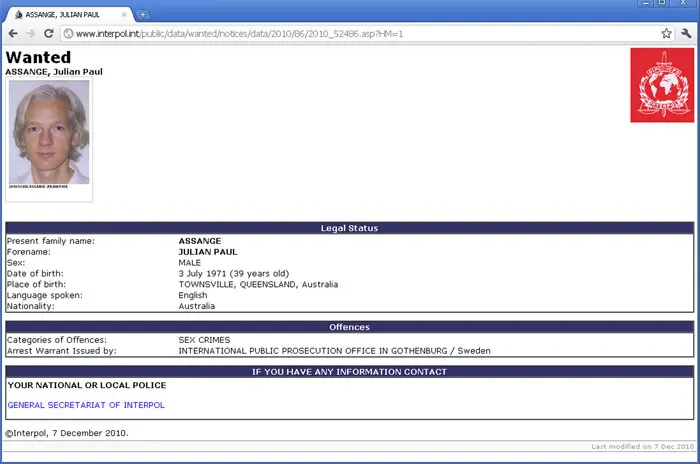Click the name line under Wanted heading
700x464 pixels.
54,71
